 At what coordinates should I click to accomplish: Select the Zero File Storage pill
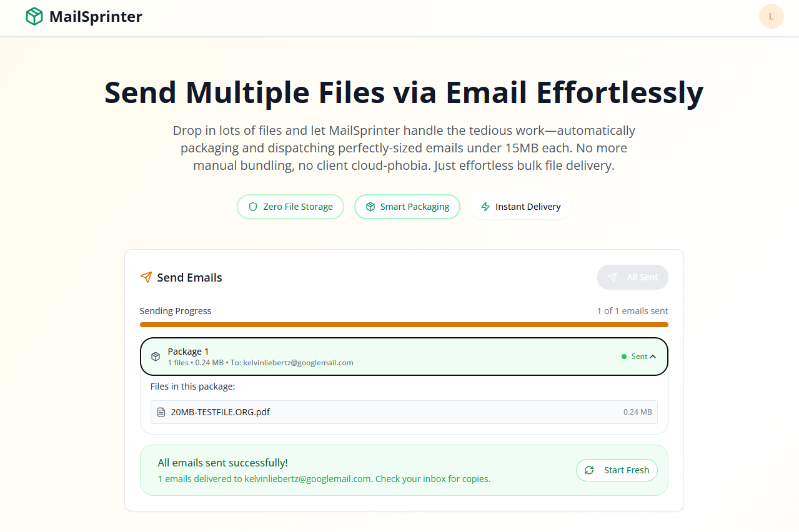point(290,207)
